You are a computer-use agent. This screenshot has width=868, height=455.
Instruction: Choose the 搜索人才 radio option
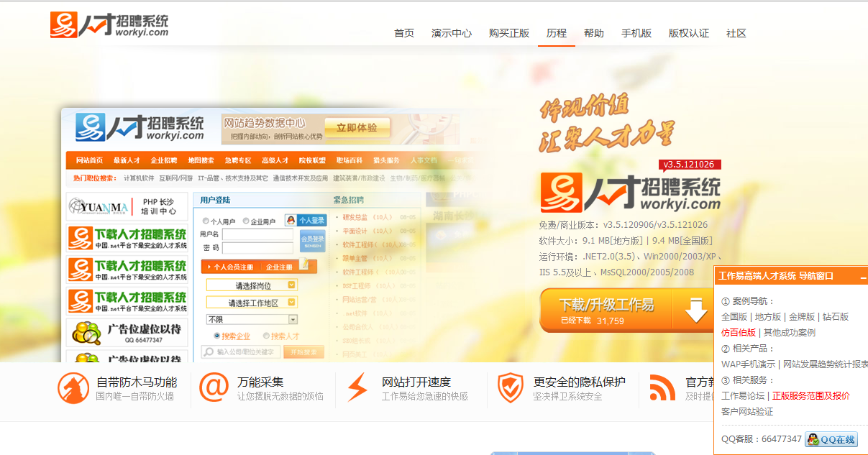point(266,336)
